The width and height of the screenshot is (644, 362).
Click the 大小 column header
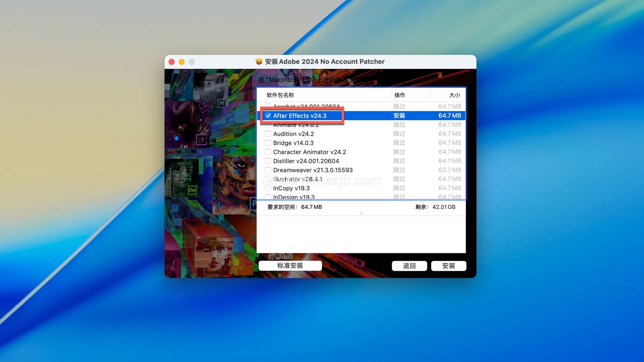[x=454, y=95]
